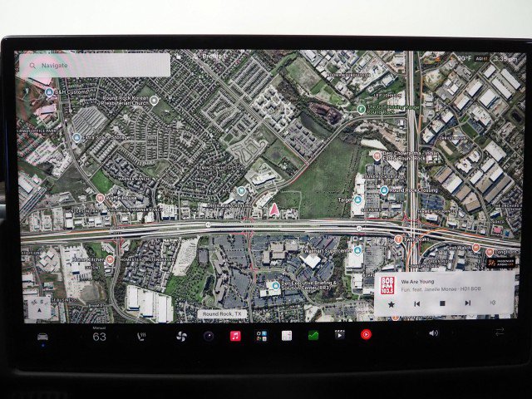Select the Twin Peaks restaurant pin
532x399 pixels.
[398, 239]
